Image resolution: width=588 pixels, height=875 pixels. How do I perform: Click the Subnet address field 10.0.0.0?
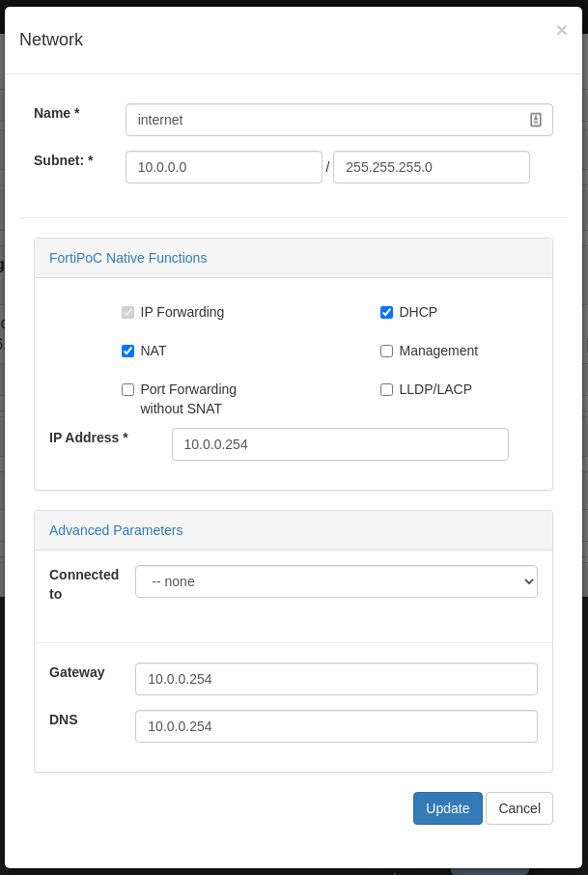coord(223,167)
